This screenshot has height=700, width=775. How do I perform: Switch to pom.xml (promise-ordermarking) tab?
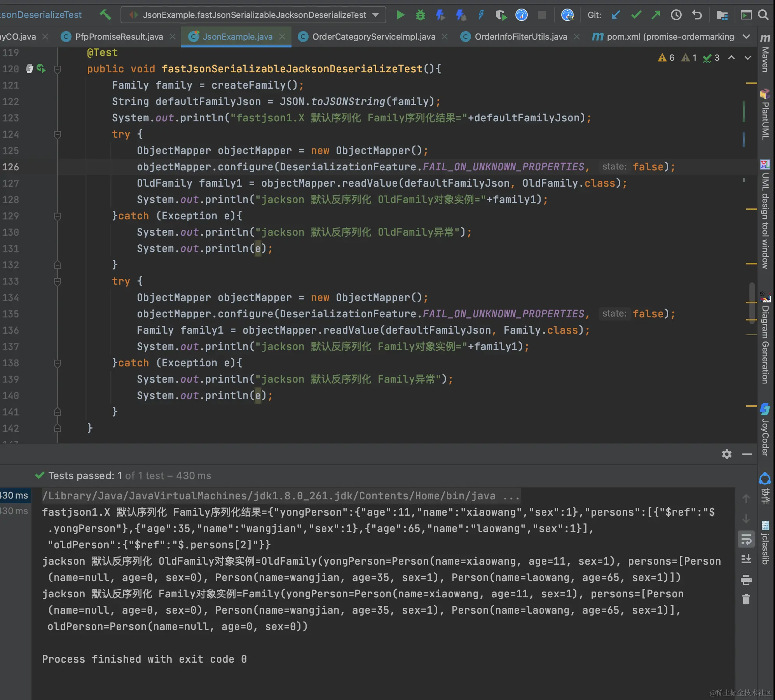point(664,37)
